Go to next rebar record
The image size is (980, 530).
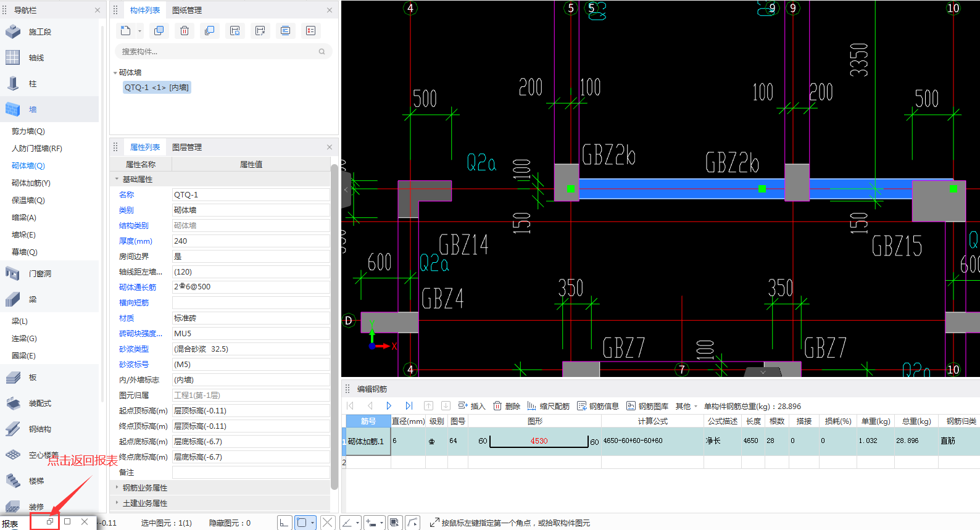tap(389, 406)
